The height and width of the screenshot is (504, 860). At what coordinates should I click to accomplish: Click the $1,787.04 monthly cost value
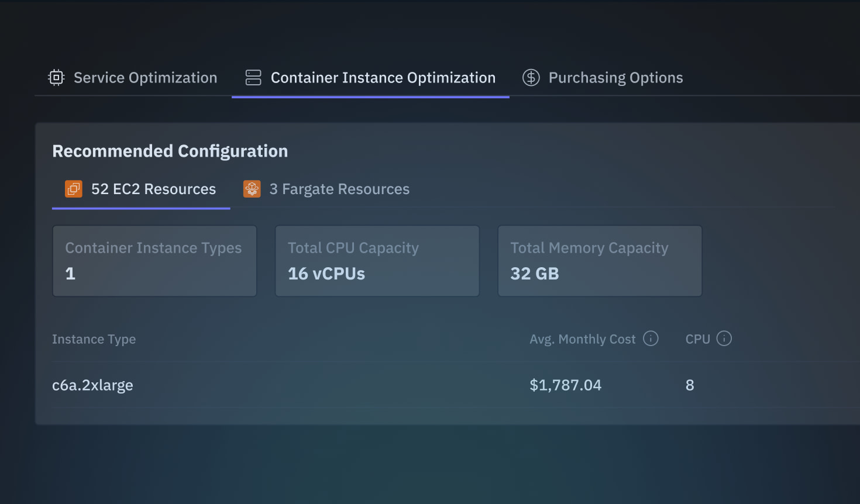[x=565, y=385]
